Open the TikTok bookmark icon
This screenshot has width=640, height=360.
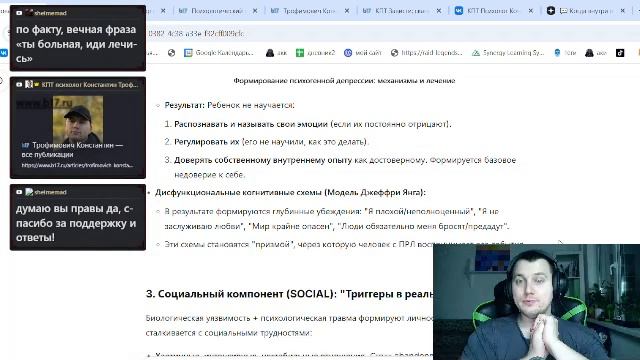[620, 53]
